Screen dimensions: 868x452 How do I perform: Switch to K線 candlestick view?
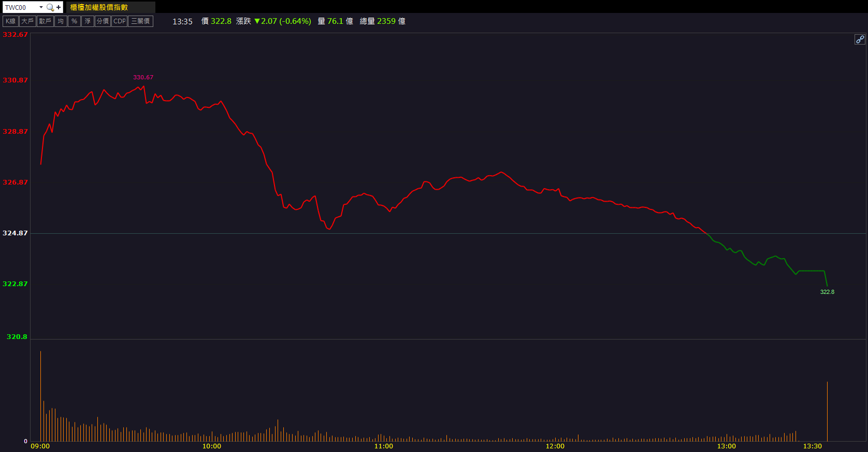click(11, 21)
